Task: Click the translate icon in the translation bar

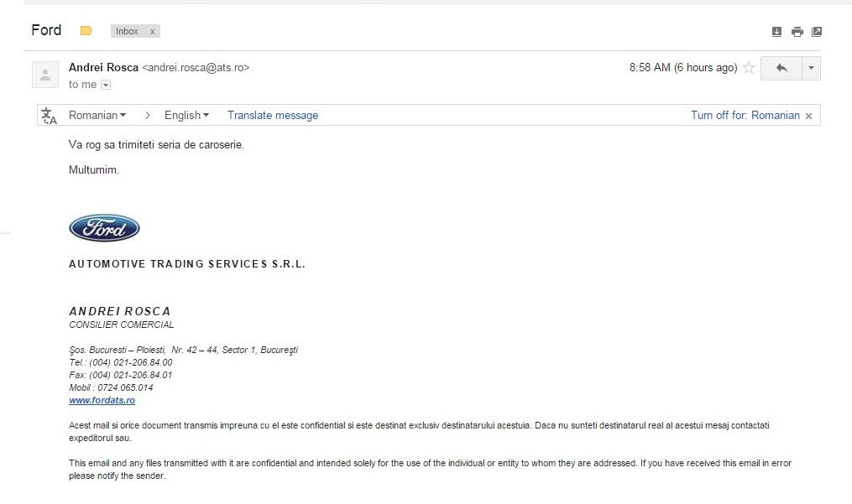Action: (50, 116)
